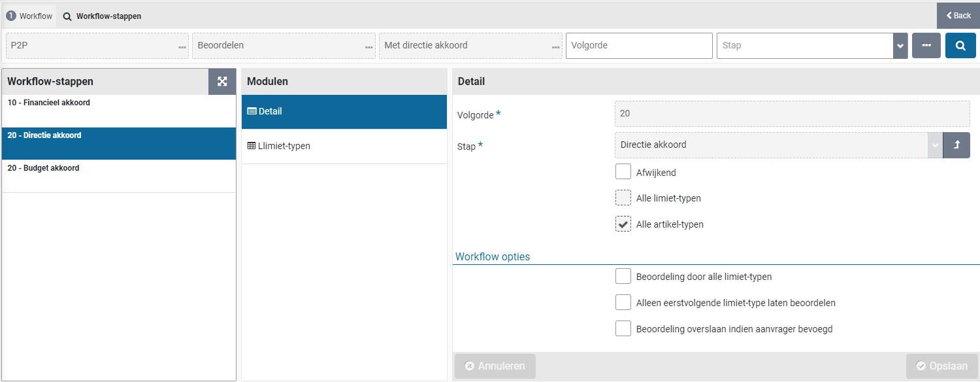The width and height of the screenshot is (980, 382).
Task: Open the Stap filter dropdown arrow
Action: [900, 46]
